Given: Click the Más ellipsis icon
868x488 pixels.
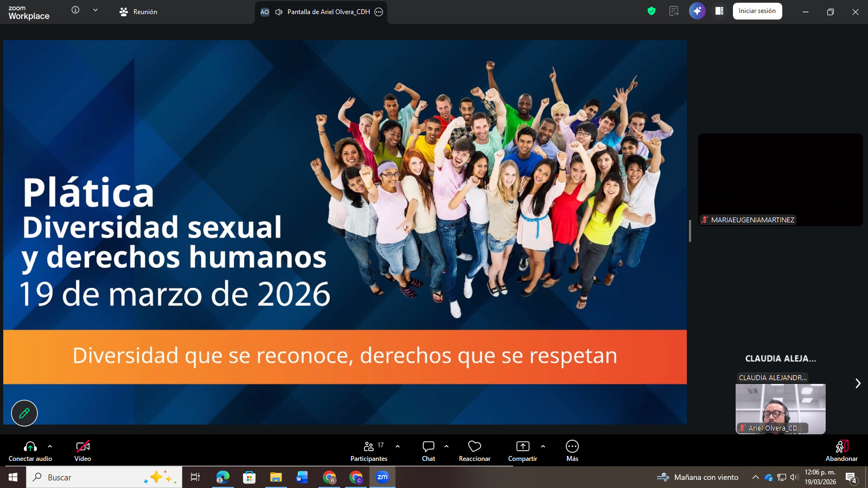Looking at the screenshot, I should point(572,446).
